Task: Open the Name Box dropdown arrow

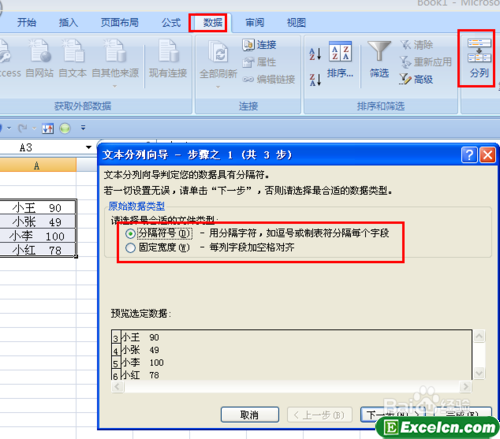Action: click(89, 147)
